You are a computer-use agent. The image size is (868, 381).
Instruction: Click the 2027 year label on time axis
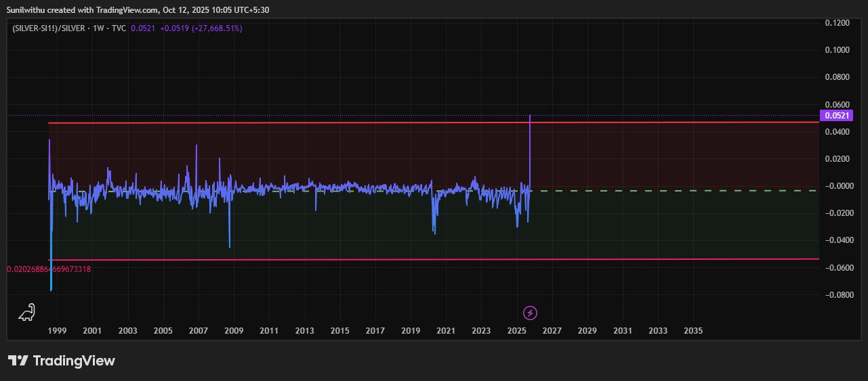coord(552,331)
